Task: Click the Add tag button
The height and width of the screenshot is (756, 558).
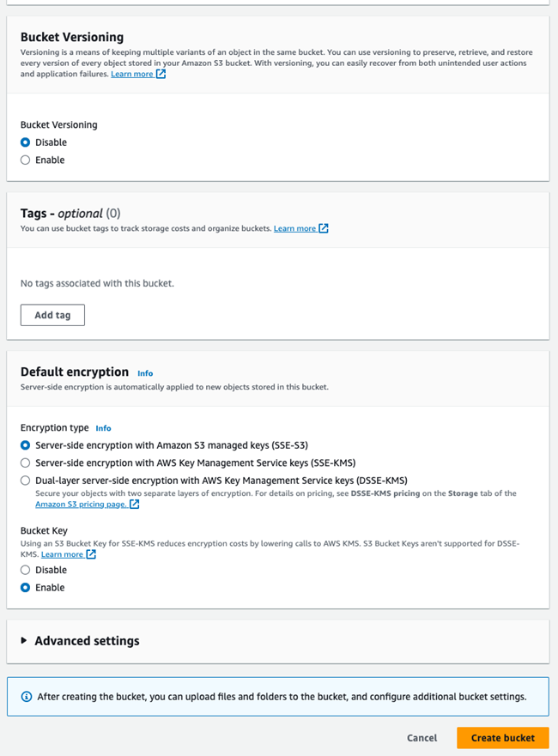Action: coord(52,315)
